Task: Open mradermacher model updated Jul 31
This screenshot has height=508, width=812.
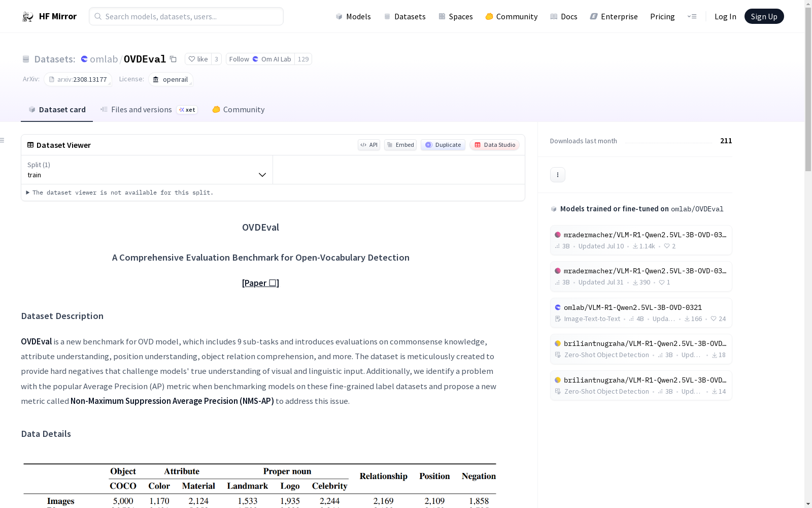Action: [x=641, y=276]
